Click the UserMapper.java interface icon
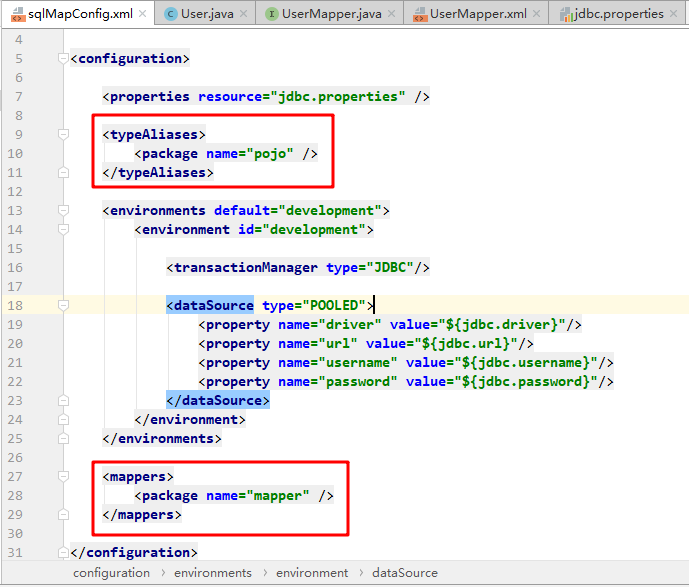 pyautogui.click(x=272, y=14)
